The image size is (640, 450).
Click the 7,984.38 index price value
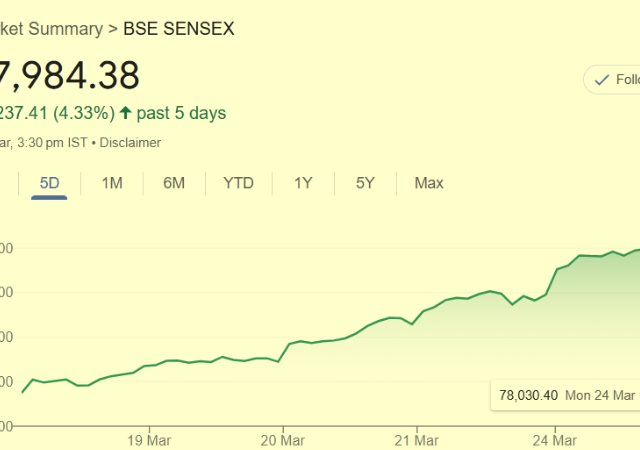coord(70,76)
